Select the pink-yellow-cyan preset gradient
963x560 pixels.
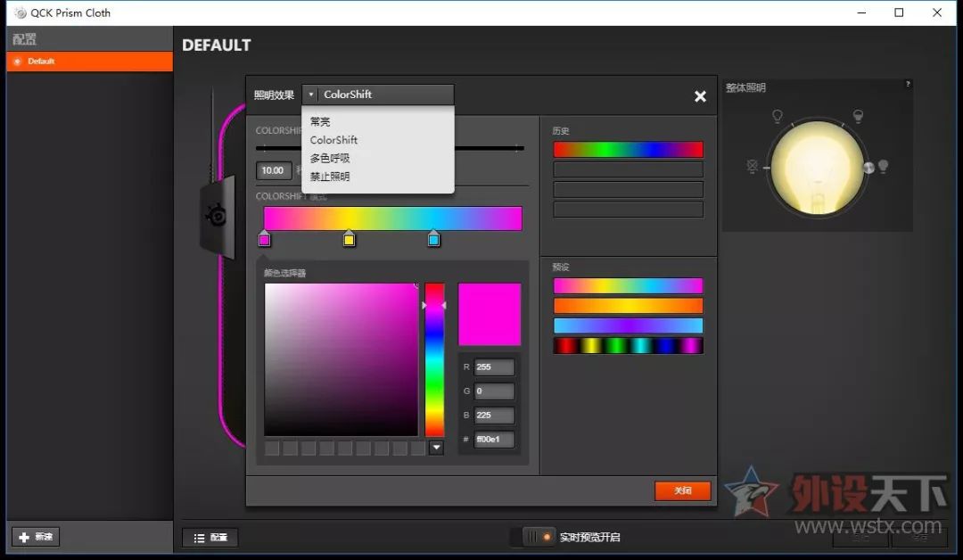coord(628,285)
